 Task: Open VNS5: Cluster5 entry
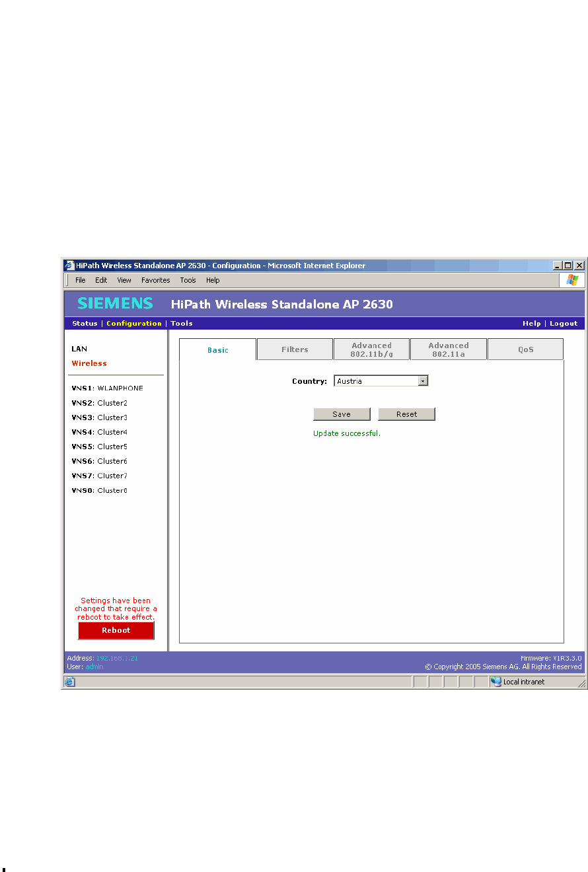click(99, 447)
